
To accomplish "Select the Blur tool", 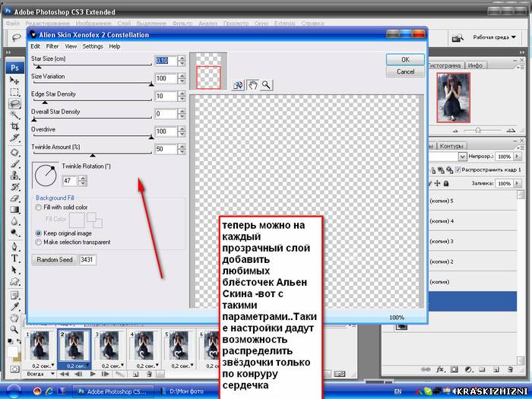I will [x=14, y=221].
